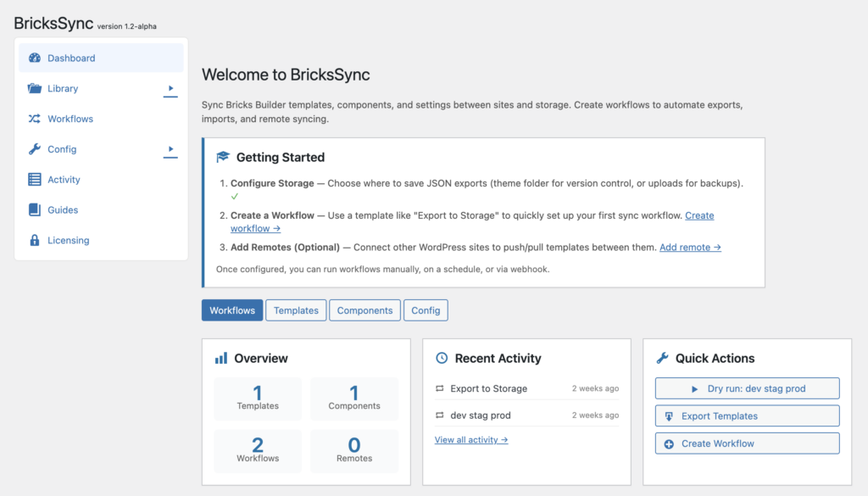This screenshot has height=496, width=868.
Task: Switch to the Templates tab
Action: [296, 310]
